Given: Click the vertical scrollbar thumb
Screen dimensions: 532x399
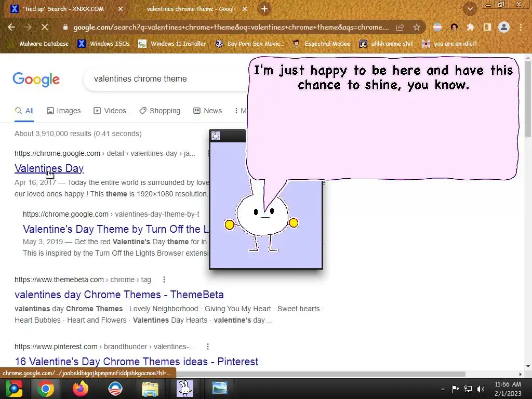Looking at the screenshot, I should [528, 99].
